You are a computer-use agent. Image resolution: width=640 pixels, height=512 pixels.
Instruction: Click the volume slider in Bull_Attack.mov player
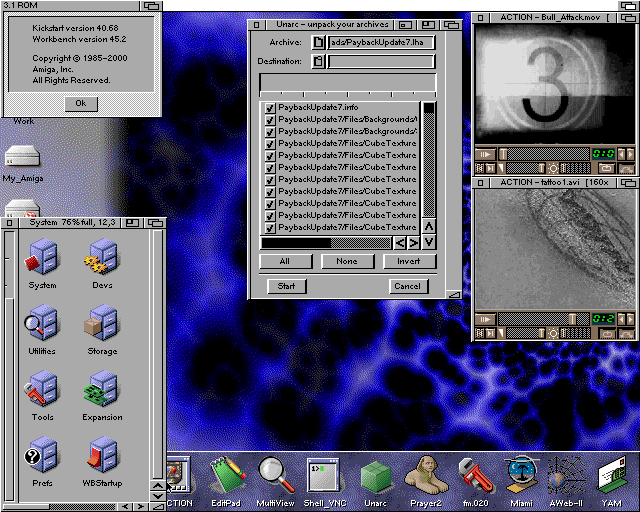pos(526,168)
